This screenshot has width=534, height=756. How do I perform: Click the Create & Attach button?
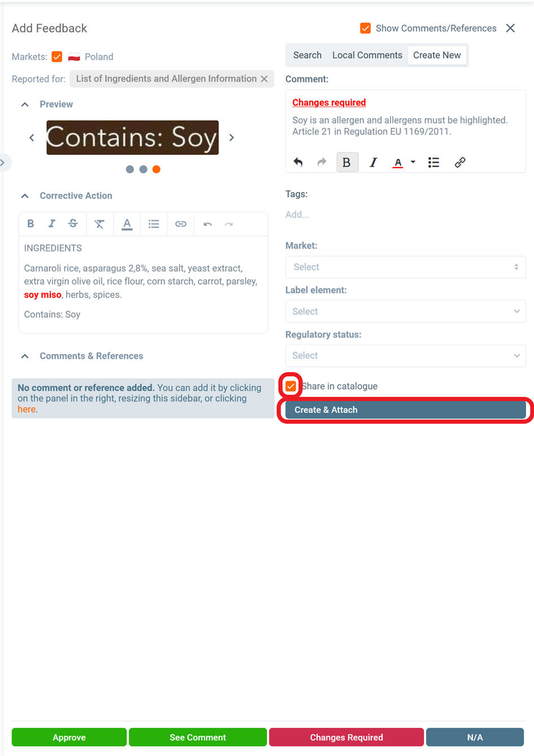tap(405, 410)
